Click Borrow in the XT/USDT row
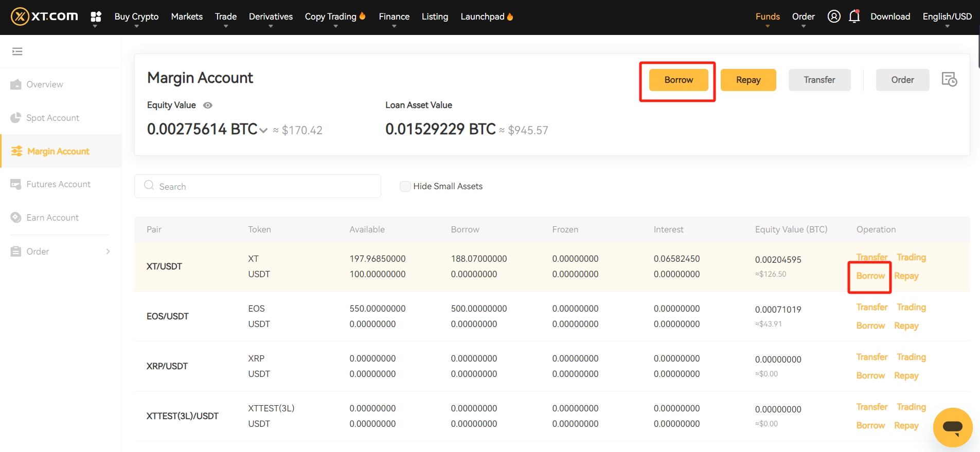Viewport: 980px width, 452px height. pyautogui.click(x=870, y=276)
